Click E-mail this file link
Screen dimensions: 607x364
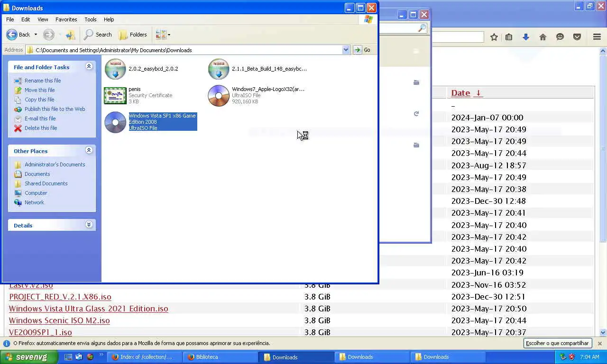[x=40, y=118]
